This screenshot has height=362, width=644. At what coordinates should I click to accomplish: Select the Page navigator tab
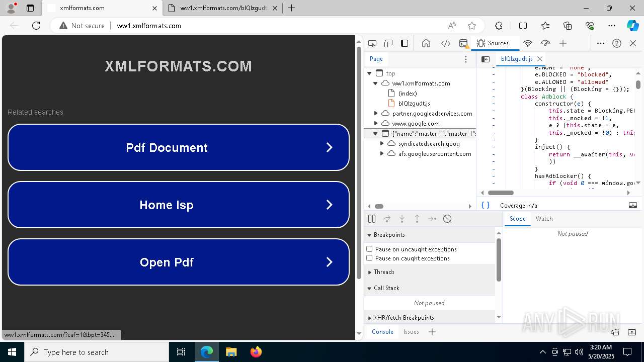pos(376,59)
